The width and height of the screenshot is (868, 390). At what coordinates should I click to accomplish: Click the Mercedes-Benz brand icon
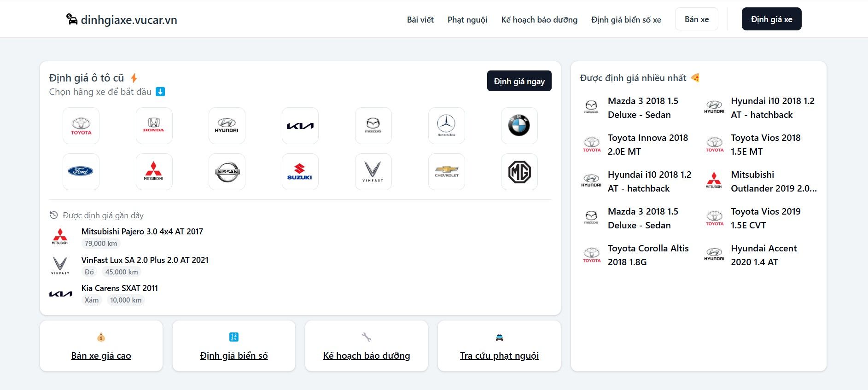click(x=447, y=126)
